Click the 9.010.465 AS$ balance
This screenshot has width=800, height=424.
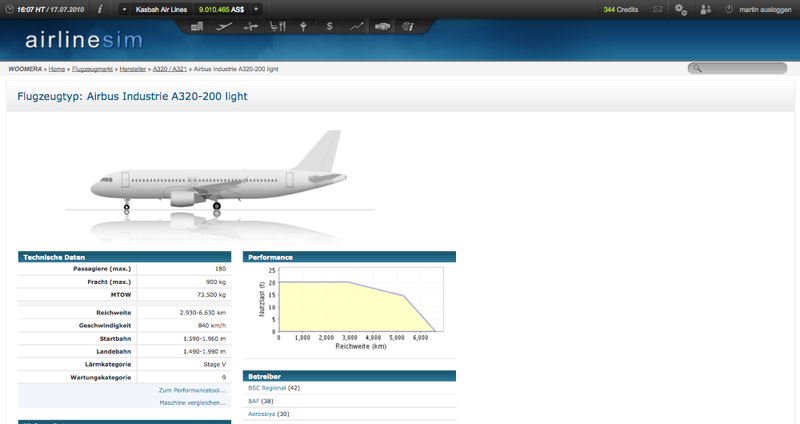[221, 10]
